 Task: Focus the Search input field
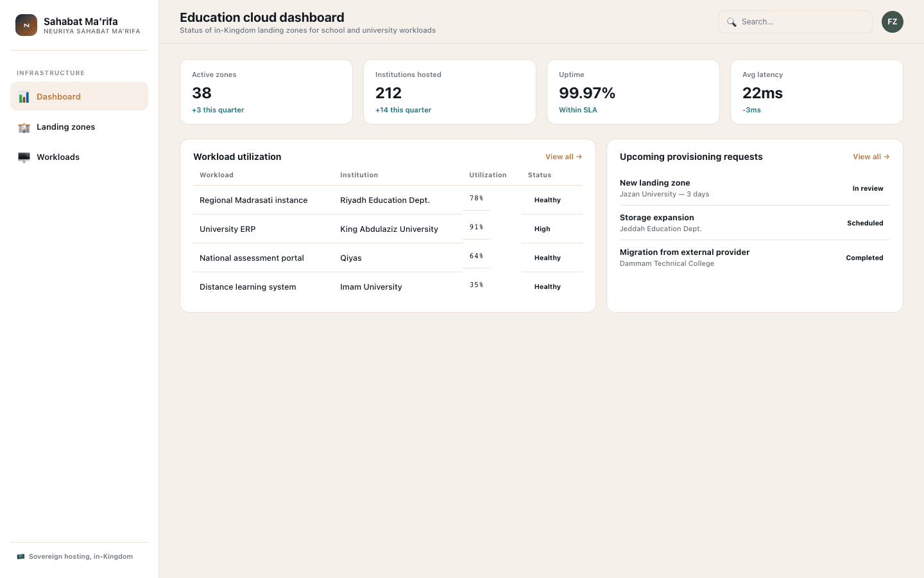coord(796,22)
